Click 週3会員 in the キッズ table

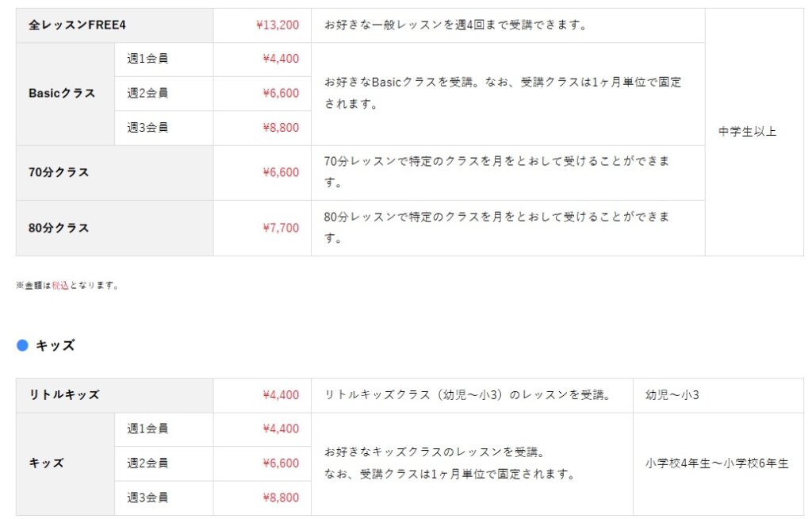coord(147,498)
